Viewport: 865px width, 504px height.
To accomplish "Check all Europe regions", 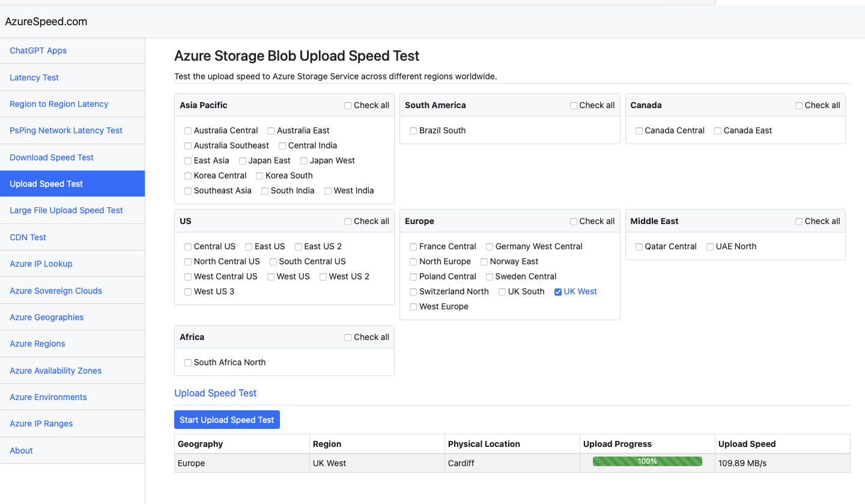I will [573, 222].
